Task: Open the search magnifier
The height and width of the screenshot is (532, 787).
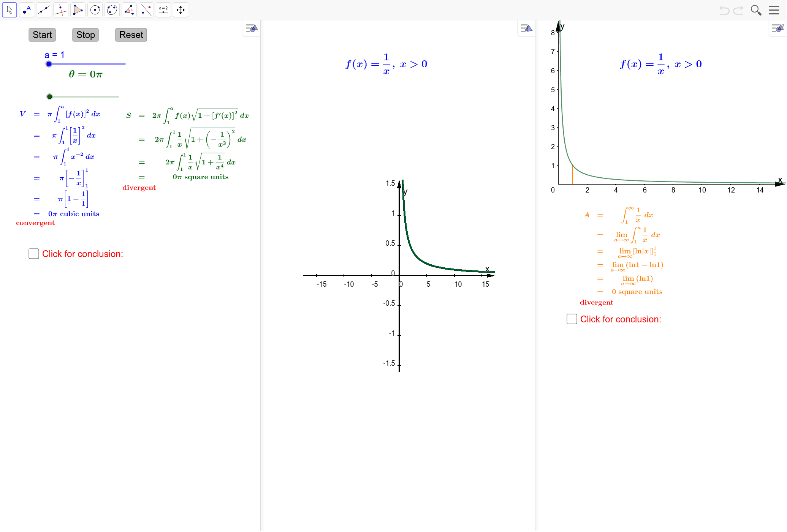Action: [756, 10]
